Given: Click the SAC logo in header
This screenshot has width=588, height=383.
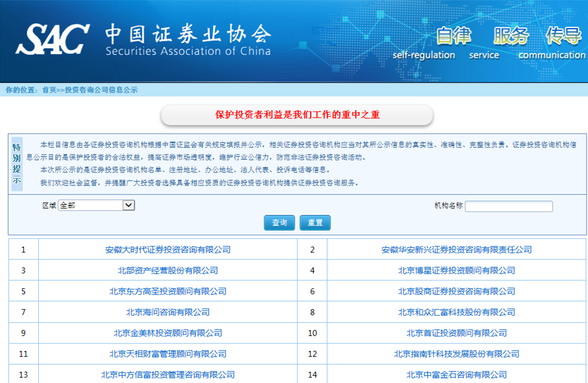Looking at the screenshot, I should coord(52,39).
